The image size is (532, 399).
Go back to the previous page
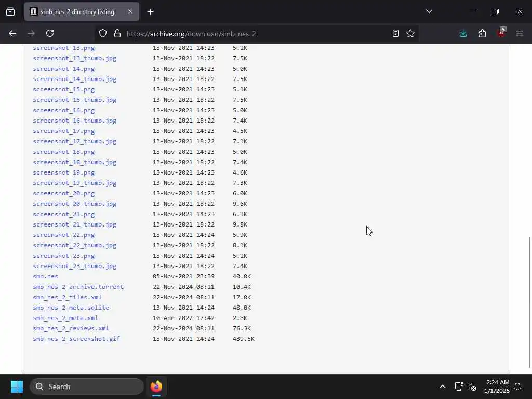(12, 34)
